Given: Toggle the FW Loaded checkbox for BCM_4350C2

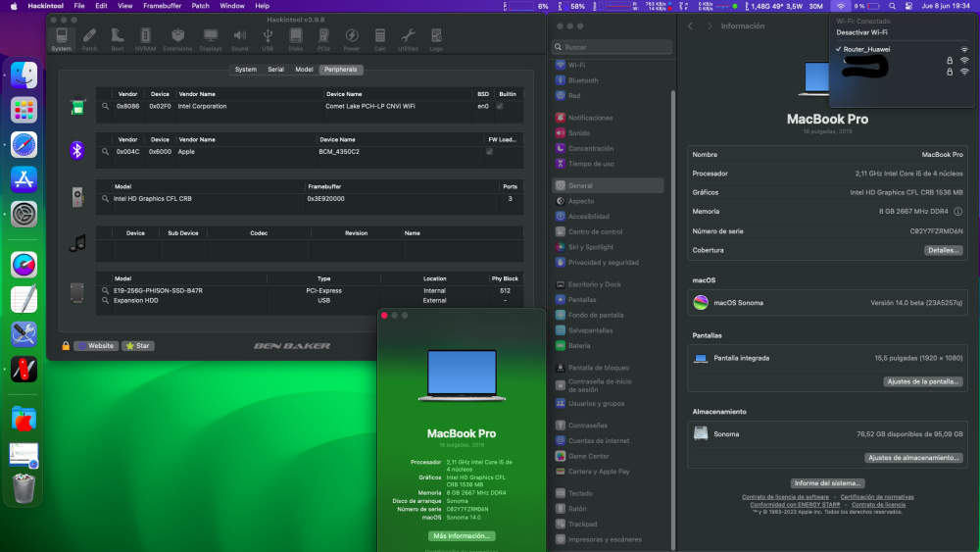Looking at the screenshot, I should point(489,152).
